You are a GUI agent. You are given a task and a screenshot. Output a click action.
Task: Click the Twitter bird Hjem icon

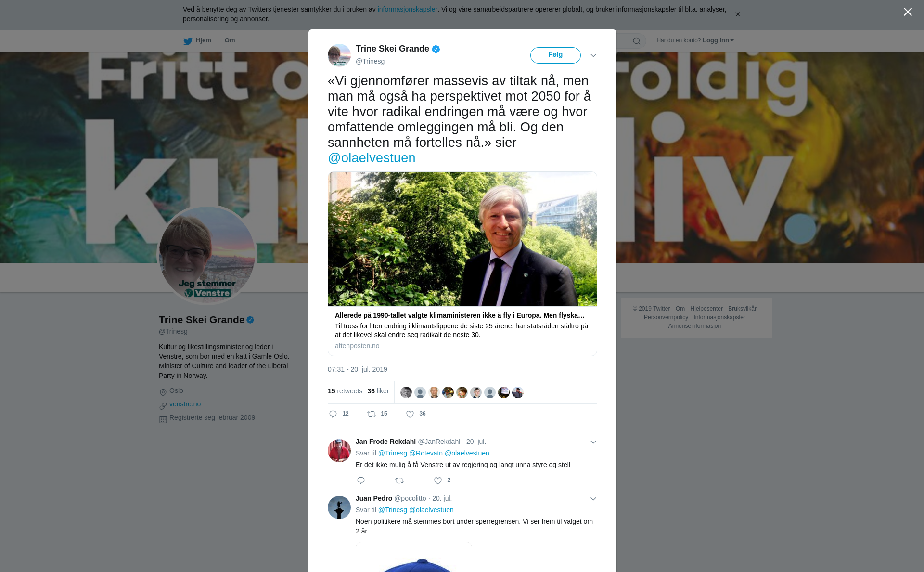[x=188, y=41]
